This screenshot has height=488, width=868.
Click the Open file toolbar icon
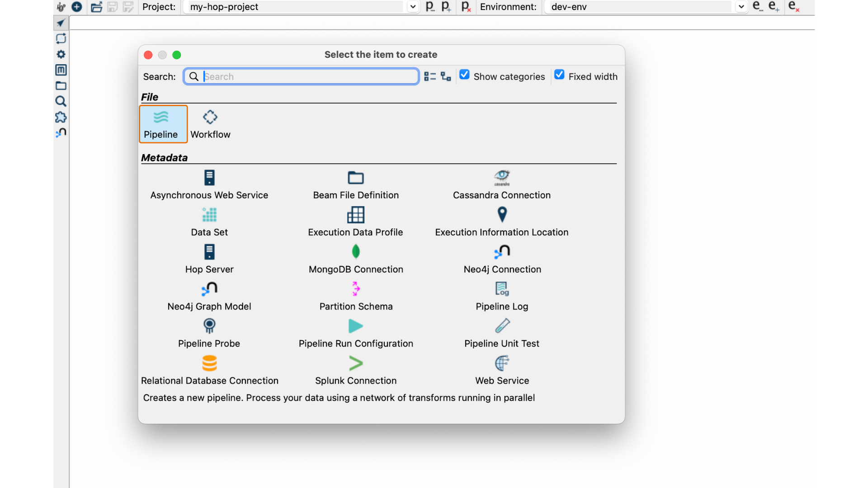pos(96,7)
